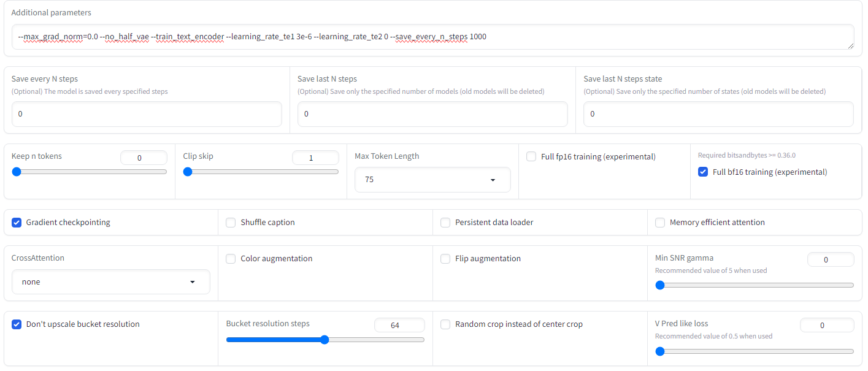Enable Full fp16 training checkbox
The image size is (868, 371).
click(x=531, y=157)
